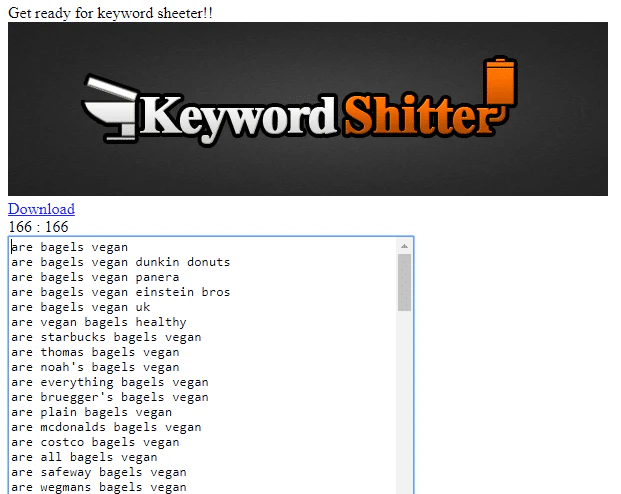Open the Download link
Viewport: 621px width, 494px height.
(x=41, y=209)
